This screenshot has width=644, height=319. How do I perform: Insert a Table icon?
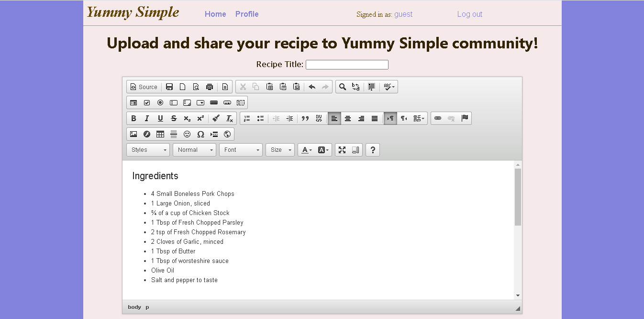coord(160,134)
